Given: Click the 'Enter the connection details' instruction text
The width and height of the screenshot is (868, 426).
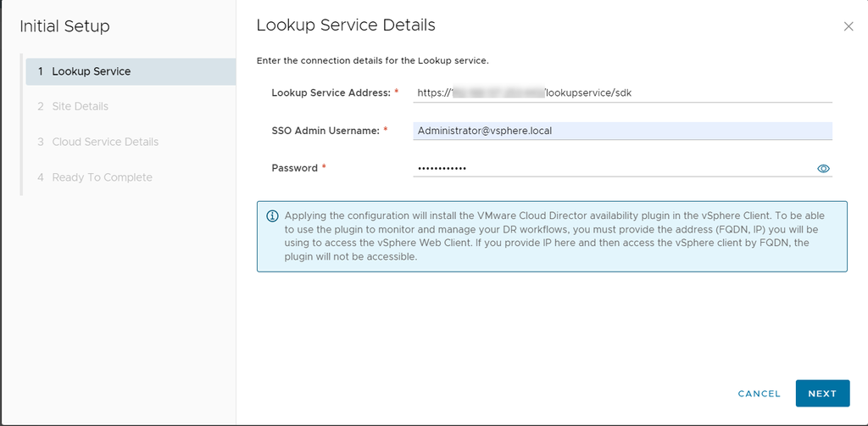Looking at the screenshot, I should click(372, 61).
